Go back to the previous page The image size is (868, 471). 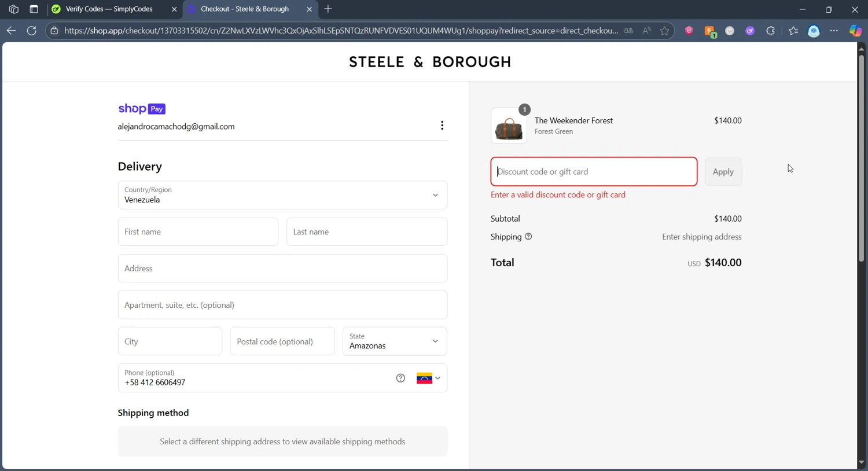click(x=11, y=31)
